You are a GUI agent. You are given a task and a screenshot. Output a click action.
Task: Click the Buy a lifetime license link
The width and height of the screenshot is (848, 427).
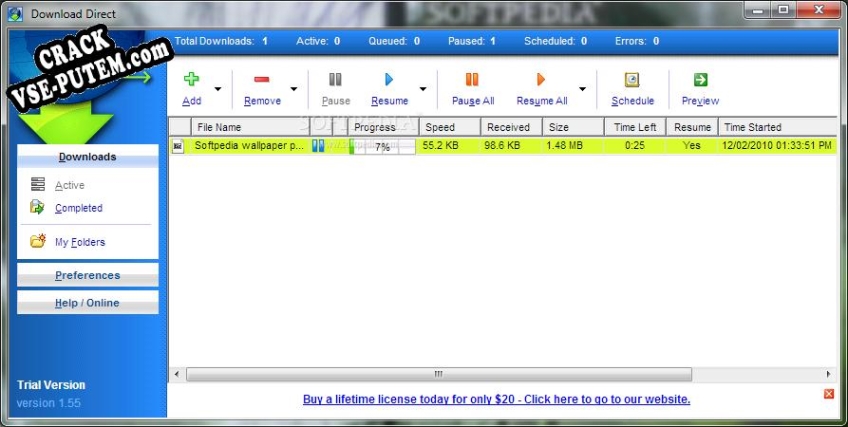coord(496,399)
